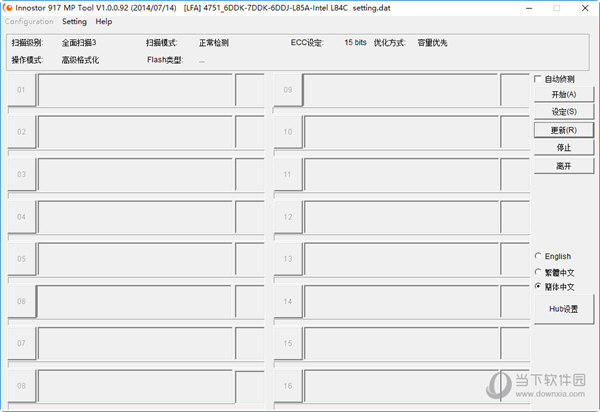600x412 pixels.
Task: Click port slot 11 button
Action: 288,174
